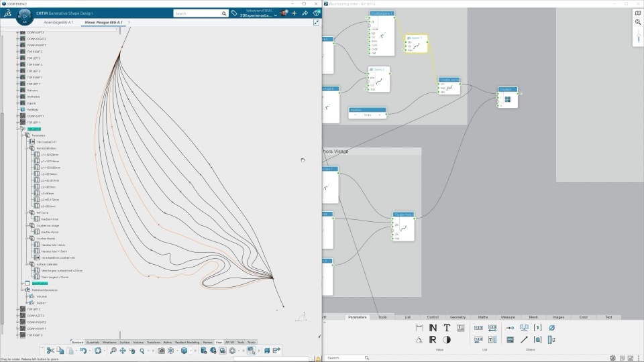
Task: Click the arrow-to-point icon in Others group
Action: pos(510,328)
